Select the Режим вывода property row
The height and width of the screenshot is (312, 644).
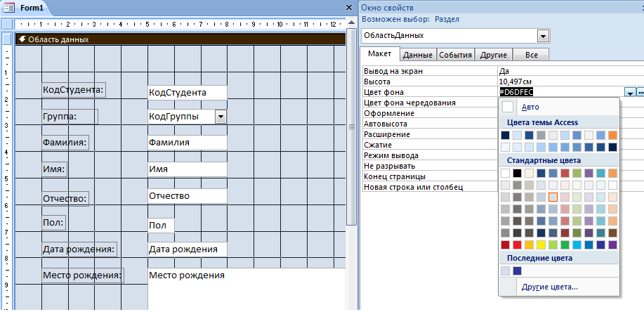pyautogui.click(x=430, y=156)
